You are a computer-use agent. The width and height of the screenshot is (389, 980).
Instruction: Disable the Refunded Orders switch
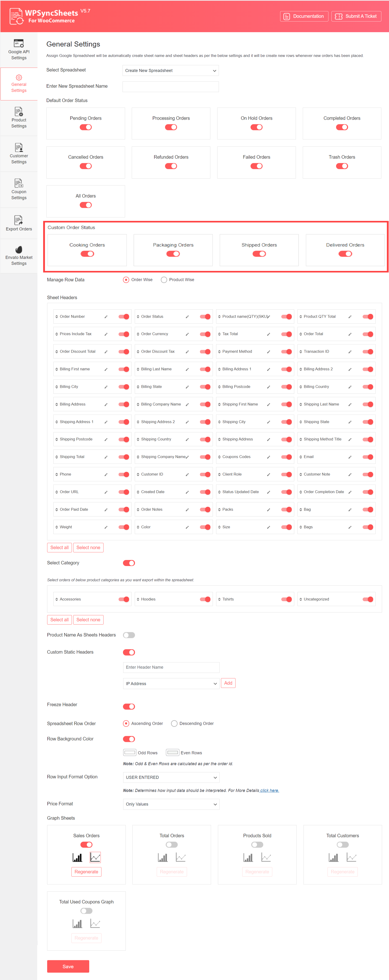171,166
